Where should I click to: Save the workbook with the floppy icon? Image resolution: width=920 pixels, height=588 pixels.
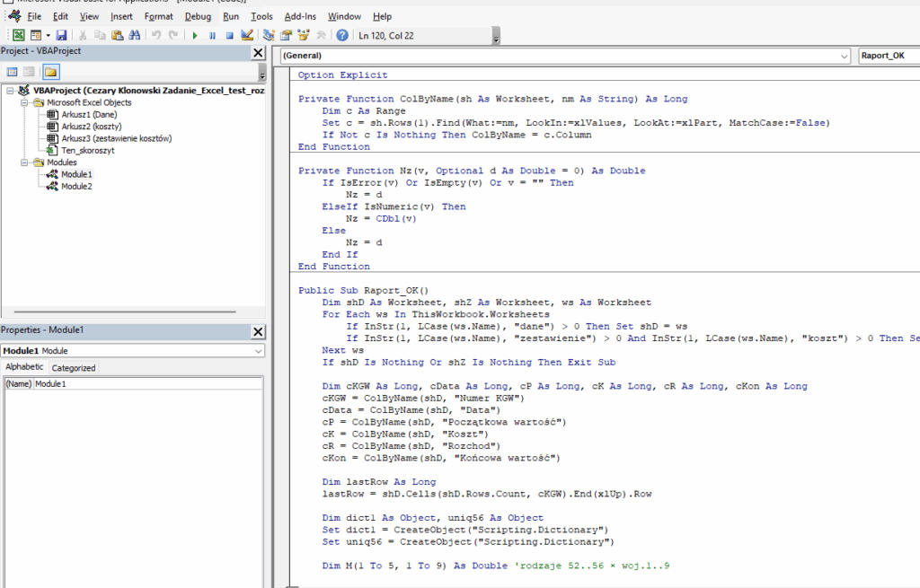click(x=61, y=35)
